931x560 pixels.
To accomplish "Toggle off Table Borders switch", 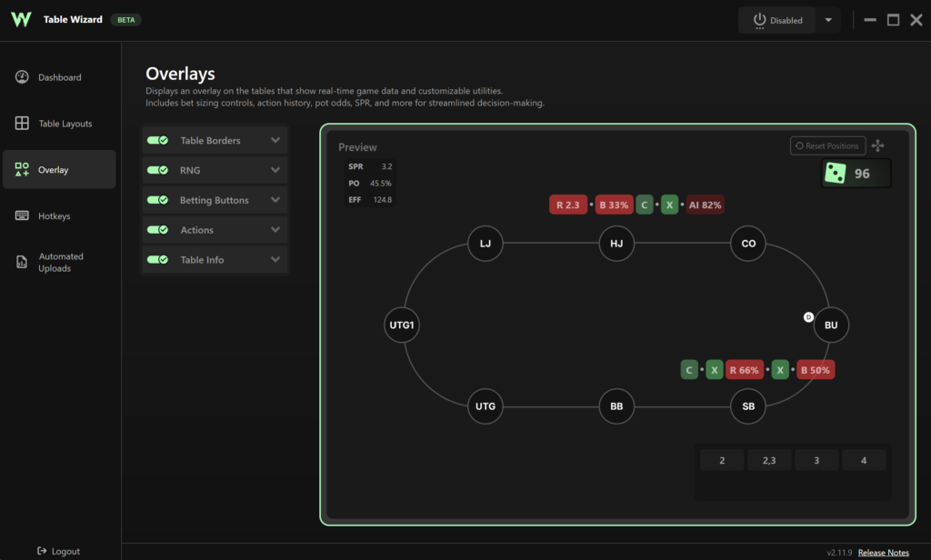I will (x=158, y=140).
